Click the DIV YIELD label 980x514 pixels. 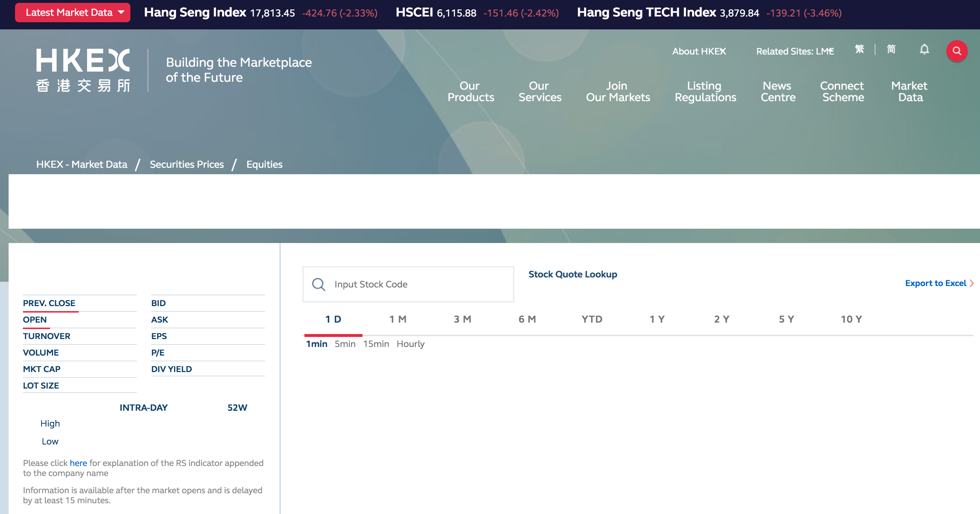click(x=171, y=369)
